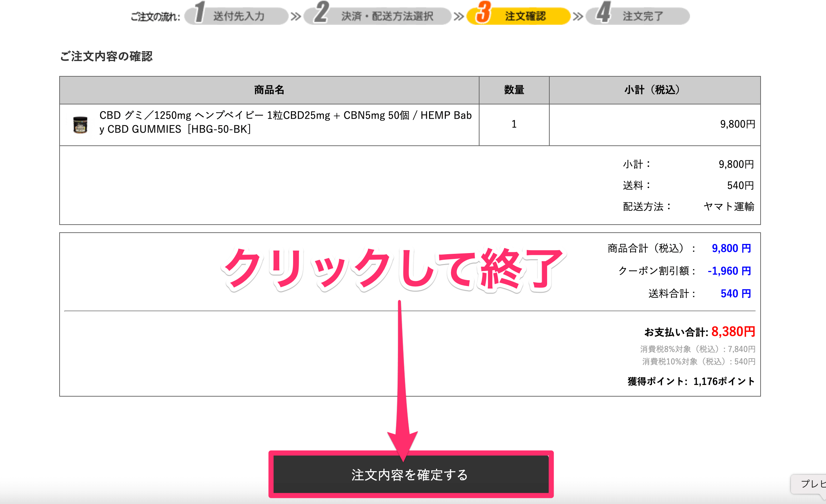The height and width of the screenshot is (504, 826).
Task: Click the red 8,380円 payment total
Action: point(731,332)
